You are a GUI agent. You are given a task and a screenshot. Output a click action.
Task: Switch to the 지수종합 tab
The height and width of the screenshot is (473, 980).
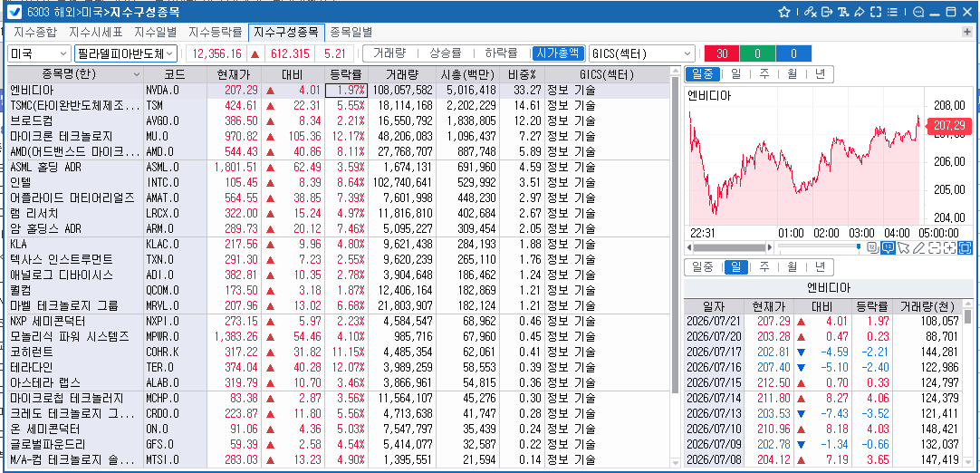[x=34, y=32]
